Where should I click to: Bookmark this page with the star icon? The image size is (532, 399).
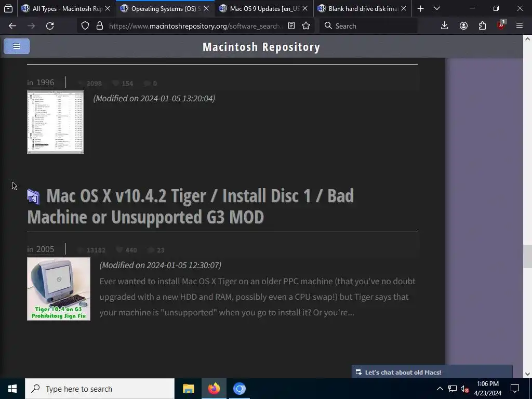coord(306,26)
